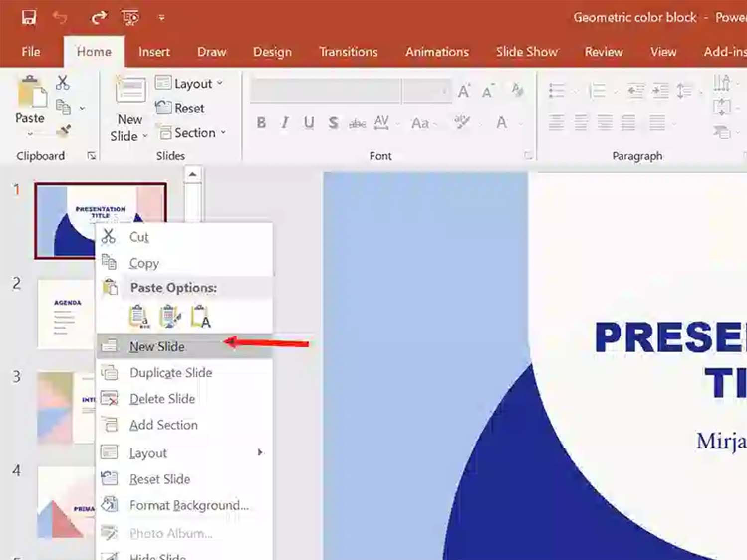Viewport: 747px width, 560px height.
Task: Toggle bold formatting in the Font group
Action: (261, 123)
